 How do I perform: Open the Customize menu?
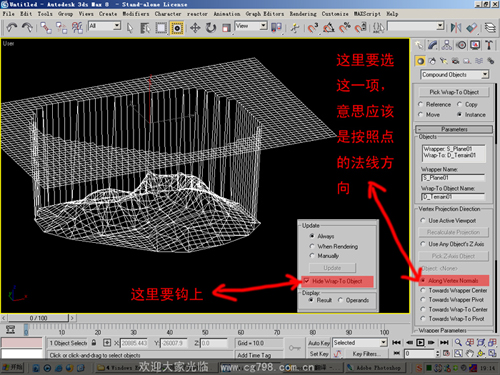(335, 14)
